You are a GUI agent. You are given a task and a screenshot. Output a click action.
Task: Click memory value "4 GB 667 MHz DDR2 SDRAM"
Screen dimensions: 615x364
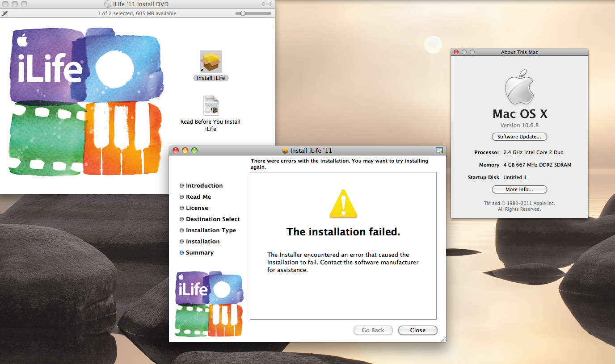click(x=537, y=165)
